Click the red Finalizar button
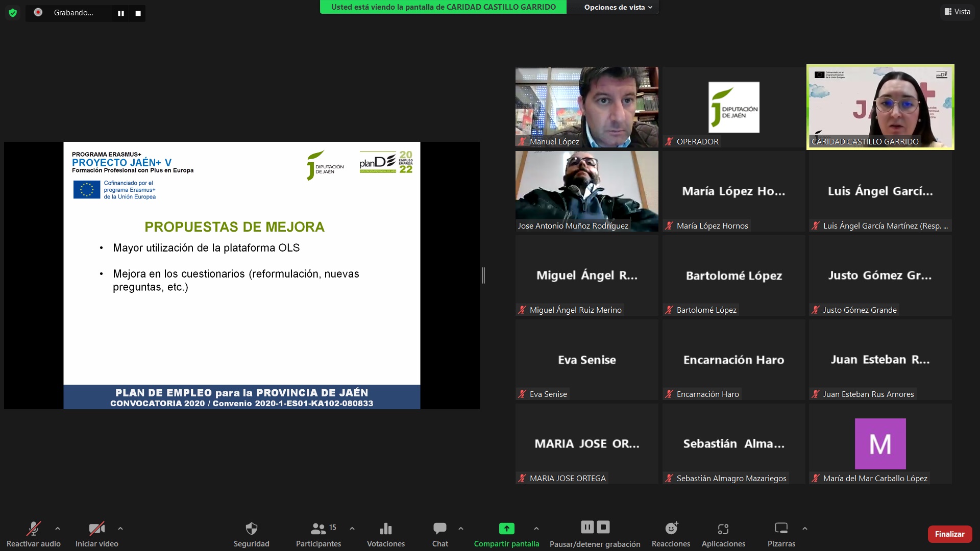Viewport: 980px width, 551px height. point(949,534)
